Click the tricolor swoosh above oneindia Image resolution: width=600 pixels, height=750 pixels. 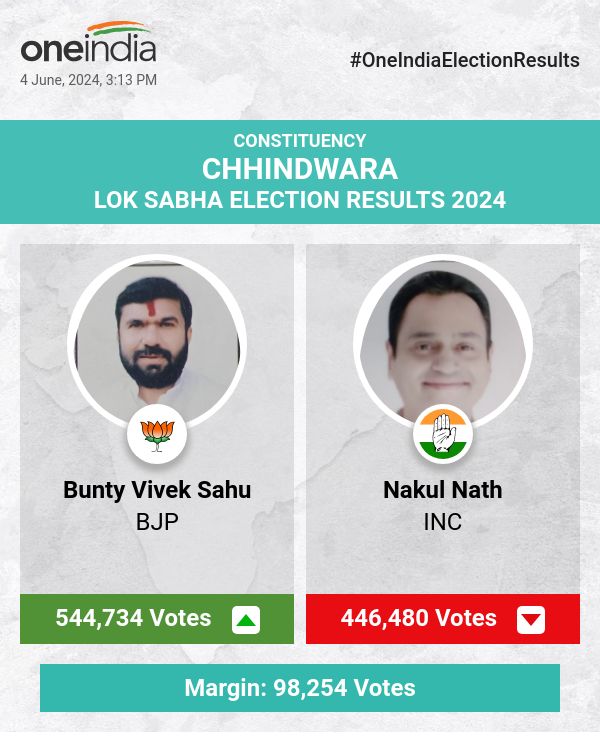(x=121, y=28)
